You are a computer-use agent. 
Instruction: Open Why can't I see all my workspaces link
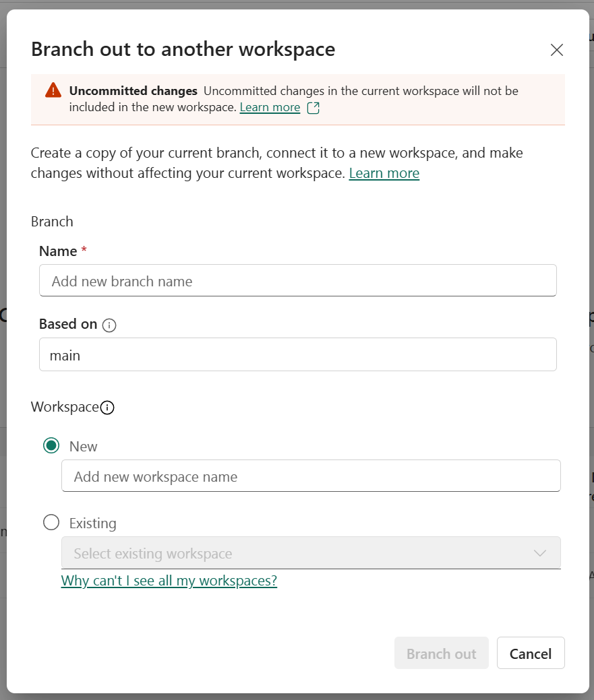[169, 580]
